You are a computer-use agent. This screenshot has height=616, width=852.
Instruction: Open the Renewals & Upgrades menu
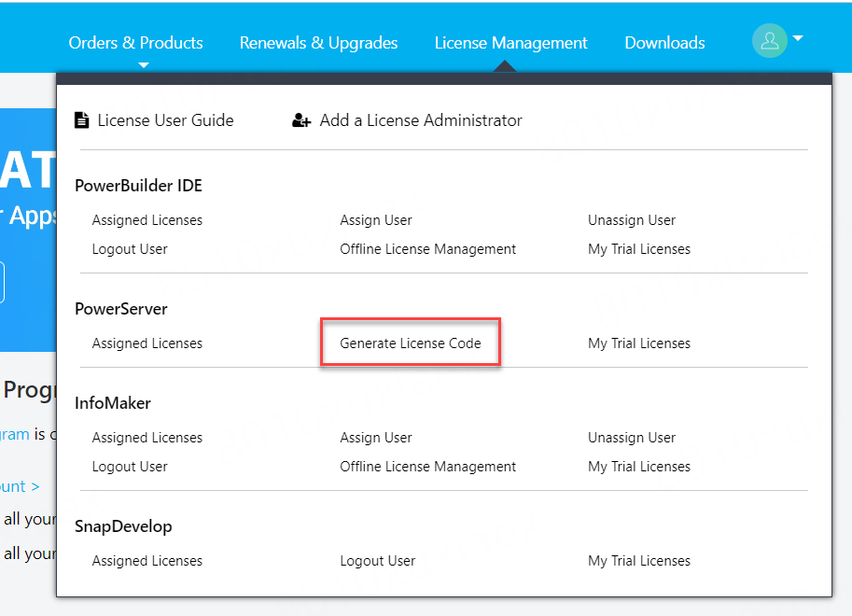[x=318, y=43]
